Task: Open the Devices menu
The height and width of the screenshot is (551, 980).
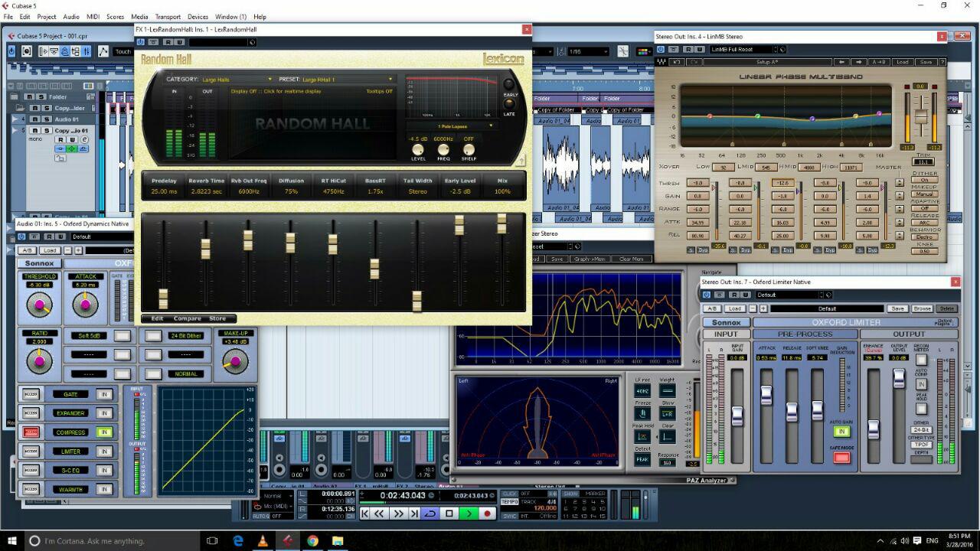Action: [198, 16]
